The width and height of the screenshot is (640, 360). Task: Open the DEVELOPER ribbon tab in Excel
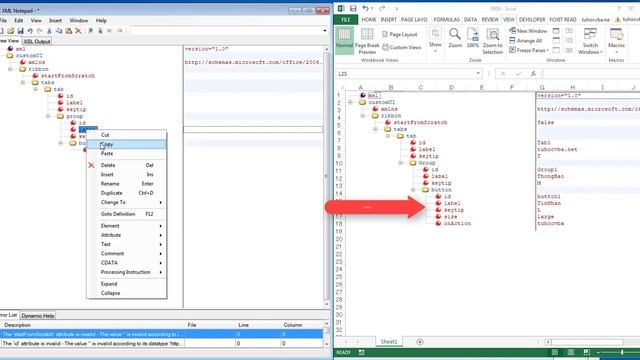pos(532,20)
